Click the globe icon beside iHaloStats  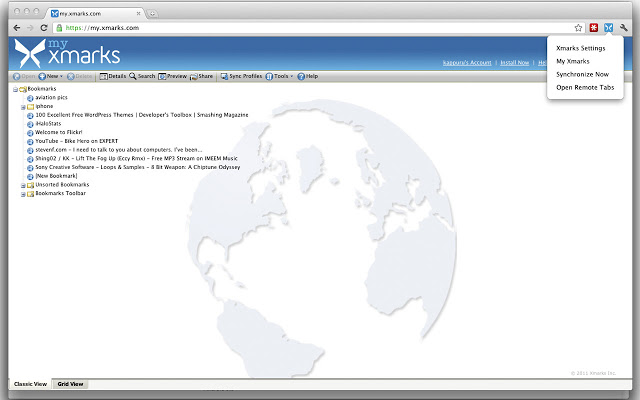[30, 124]
